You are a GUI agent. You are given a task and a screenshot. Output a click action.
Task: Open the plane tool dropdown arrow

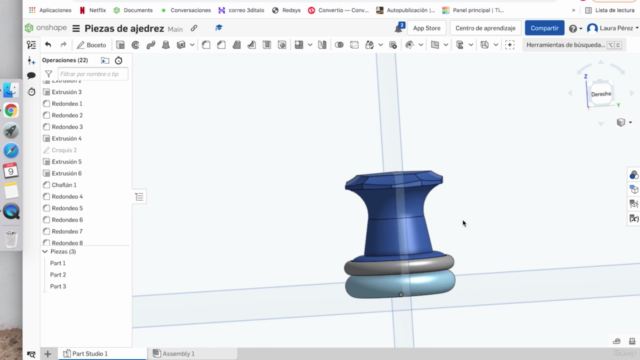[446, 45]
